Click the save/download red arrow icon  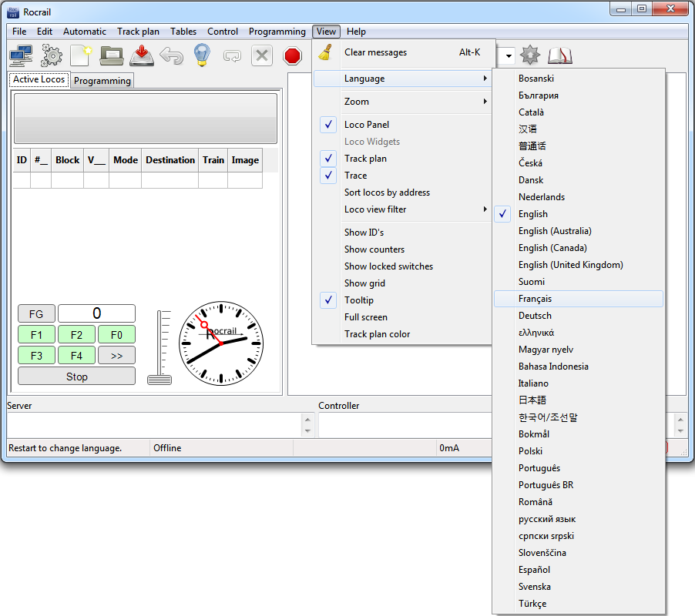142,55
